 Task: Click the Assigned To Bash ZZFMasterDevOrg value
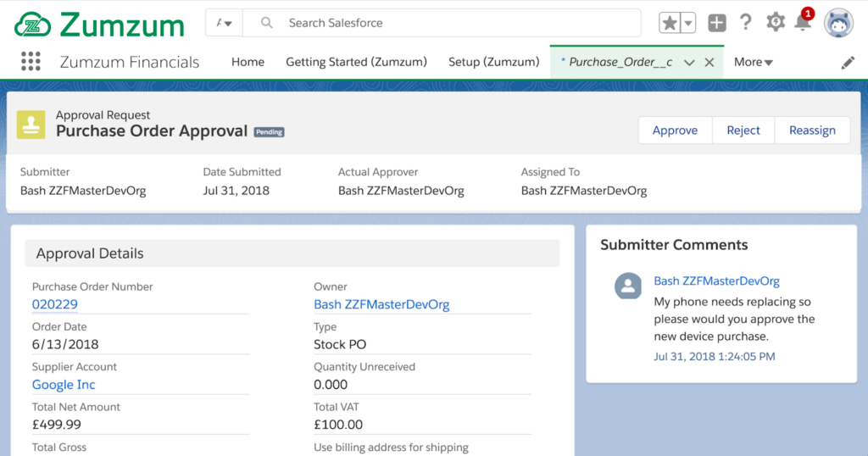[583, 191]
